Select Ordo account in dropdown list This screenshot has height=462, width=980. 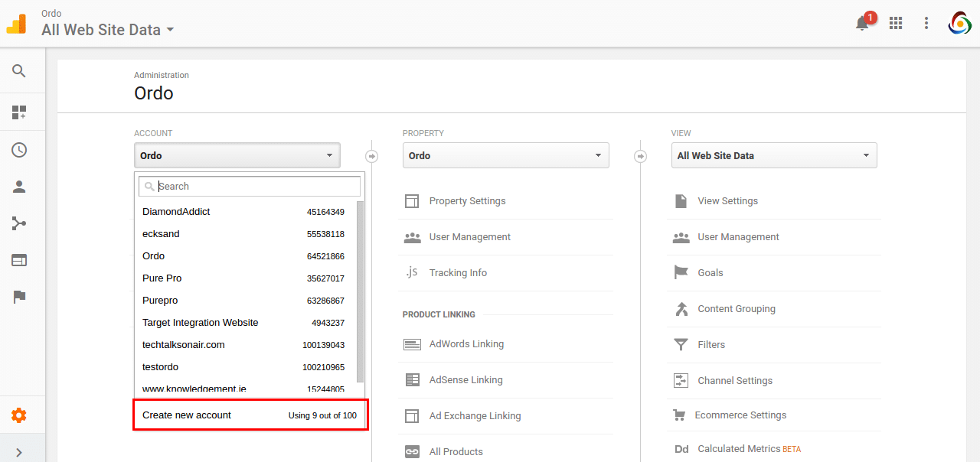246,256
